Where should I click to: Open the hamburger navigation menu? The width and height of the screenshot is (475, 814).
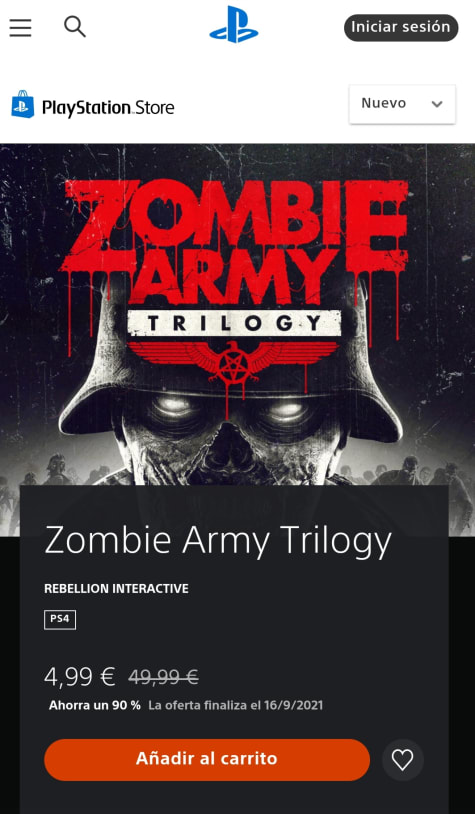coord(20,28)
